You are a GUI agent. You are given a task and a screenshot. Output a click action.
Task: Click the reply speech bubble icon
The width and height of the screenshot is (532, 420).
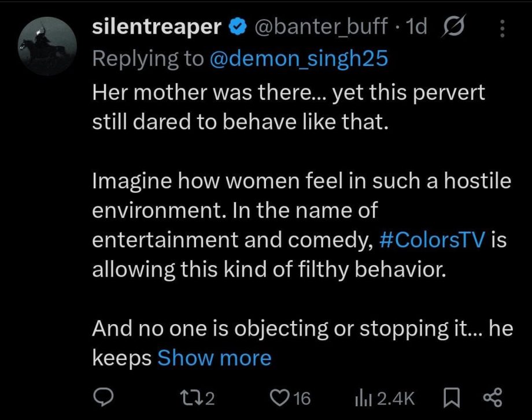(104, 397)
